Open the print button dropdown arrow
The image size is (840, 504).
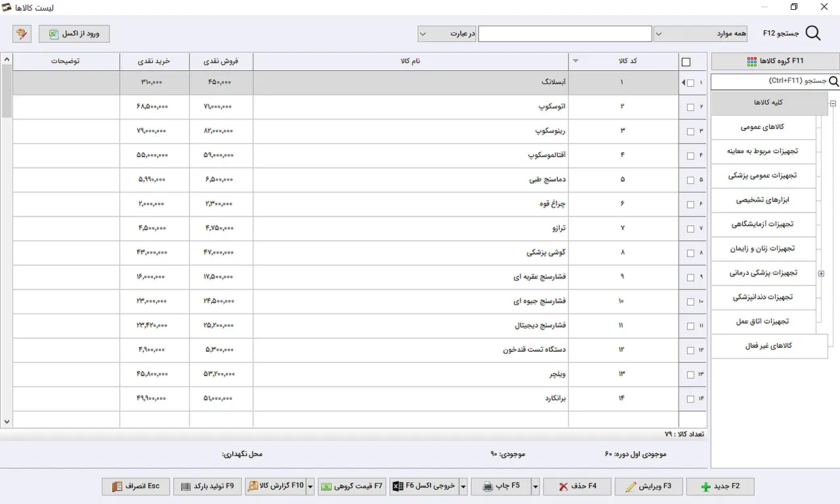535,486
